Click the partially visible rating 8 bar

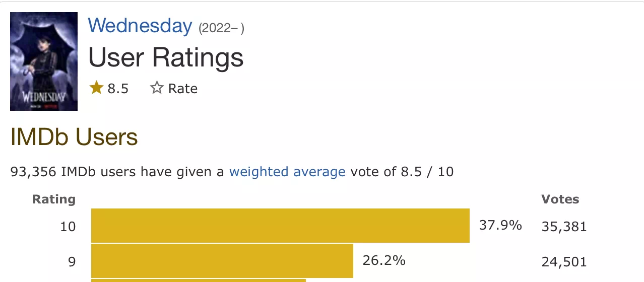coord(199,280)
